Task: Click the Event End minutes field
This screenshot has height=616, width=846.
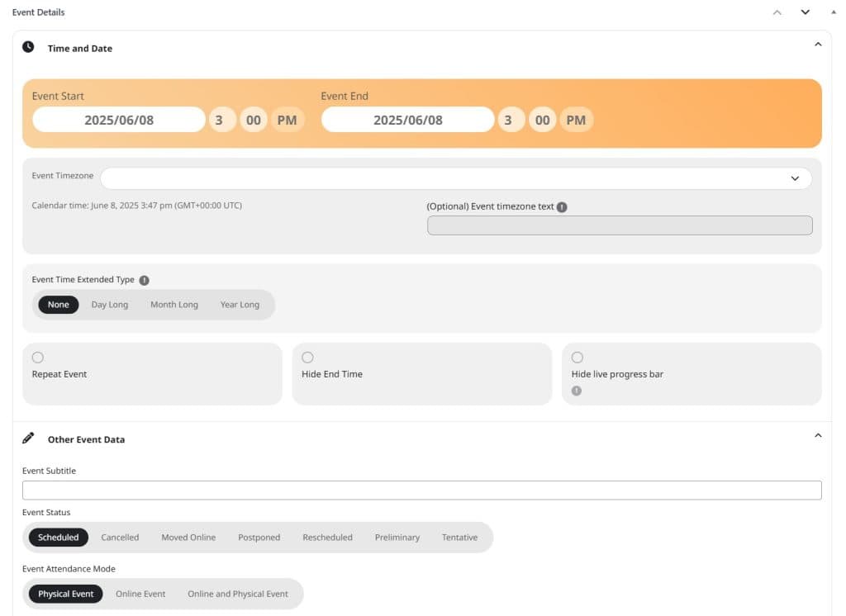Action: coord(542,120)
